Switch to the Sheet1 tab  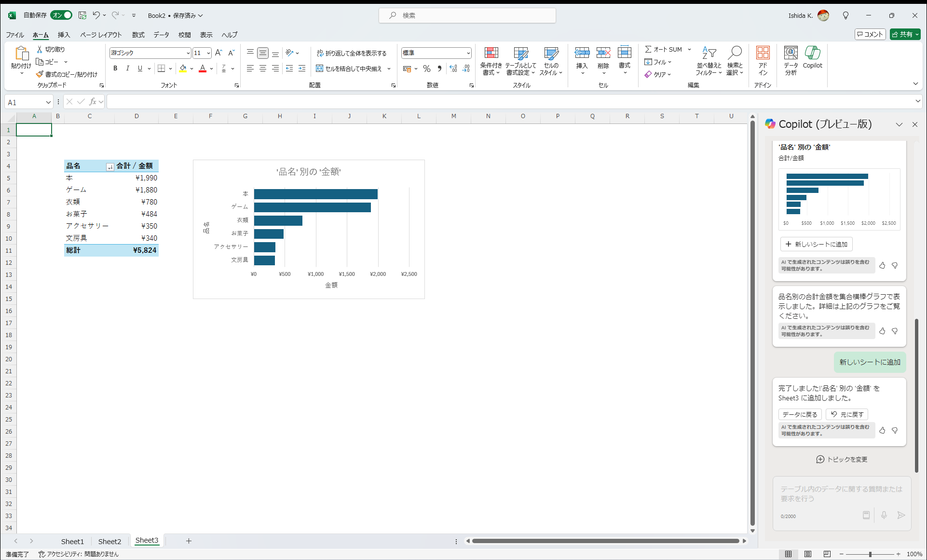click(72, 541)
